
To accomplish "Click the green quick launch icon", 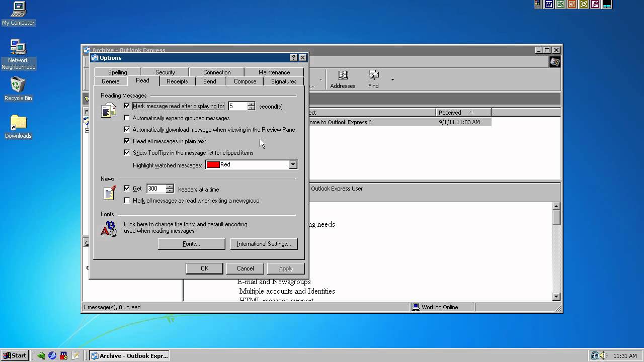I will tap(41, 355).
